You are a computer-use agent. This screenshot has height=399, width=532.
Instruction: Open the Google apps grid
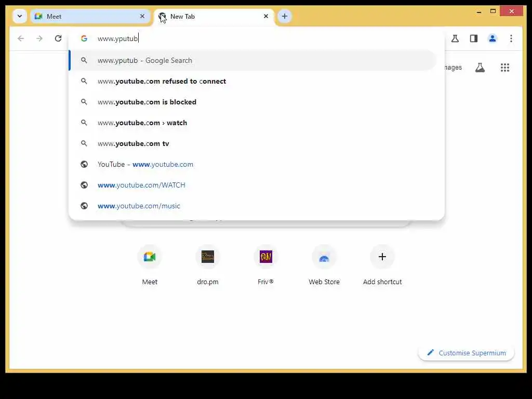505,68
